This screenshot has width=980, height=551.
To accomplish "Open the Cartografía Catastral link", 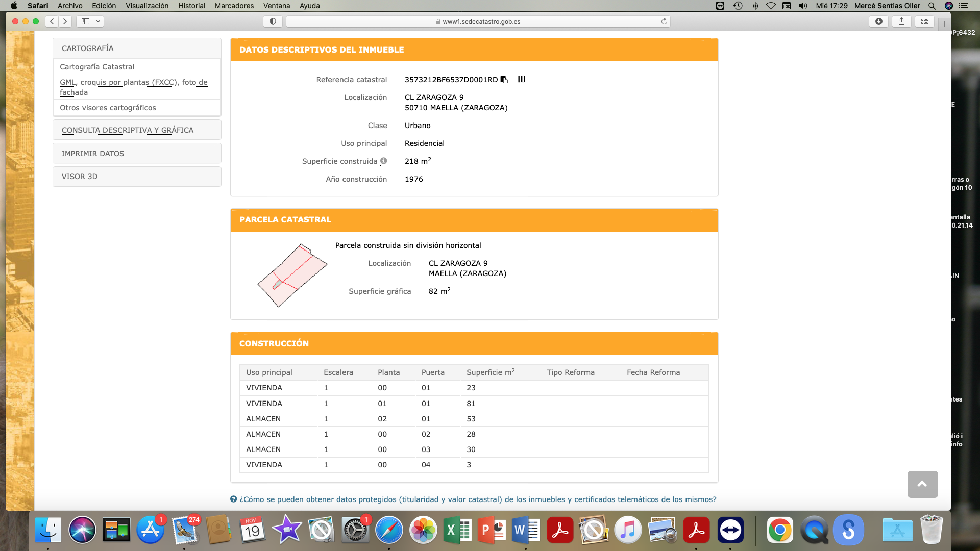I will [x=97, y=67].
